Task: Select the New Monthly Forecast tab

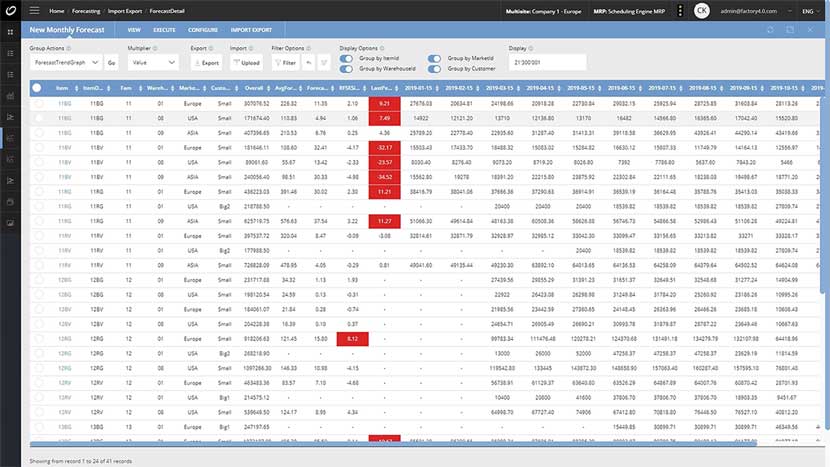Action: coord(67,30)
